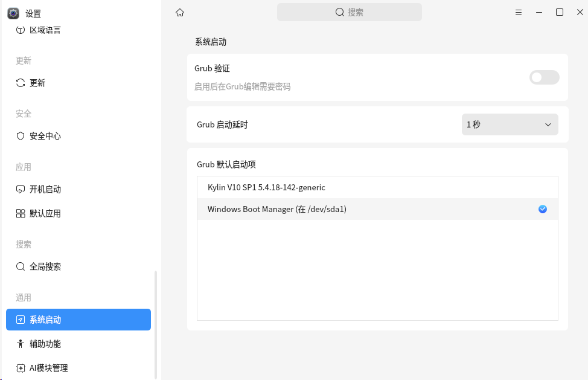Click the 搜索 search field

pos(350,12)
